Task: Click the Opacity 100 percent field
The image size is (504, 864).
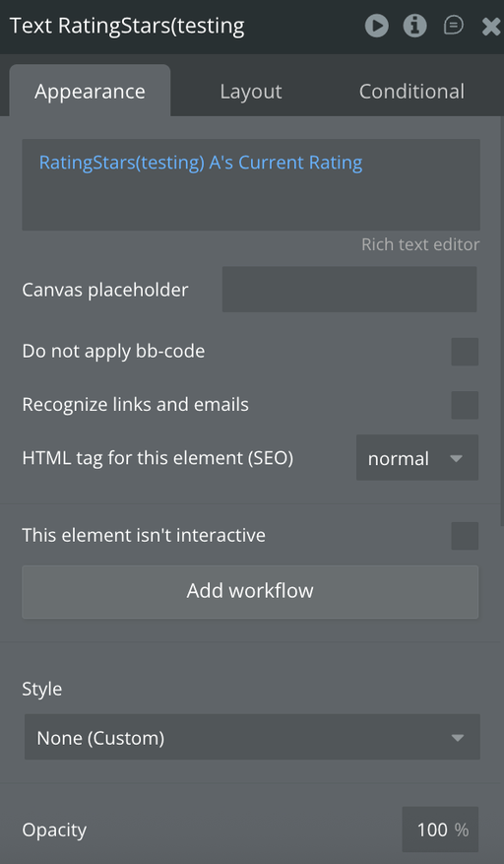Action: coord(440,830)
